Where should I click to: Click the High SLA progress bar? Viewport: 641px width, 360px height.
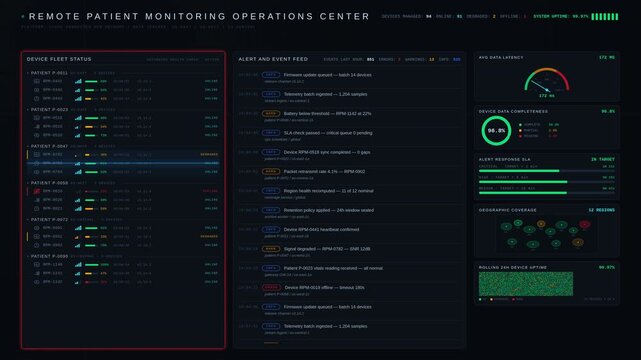[x=547, y=182]
